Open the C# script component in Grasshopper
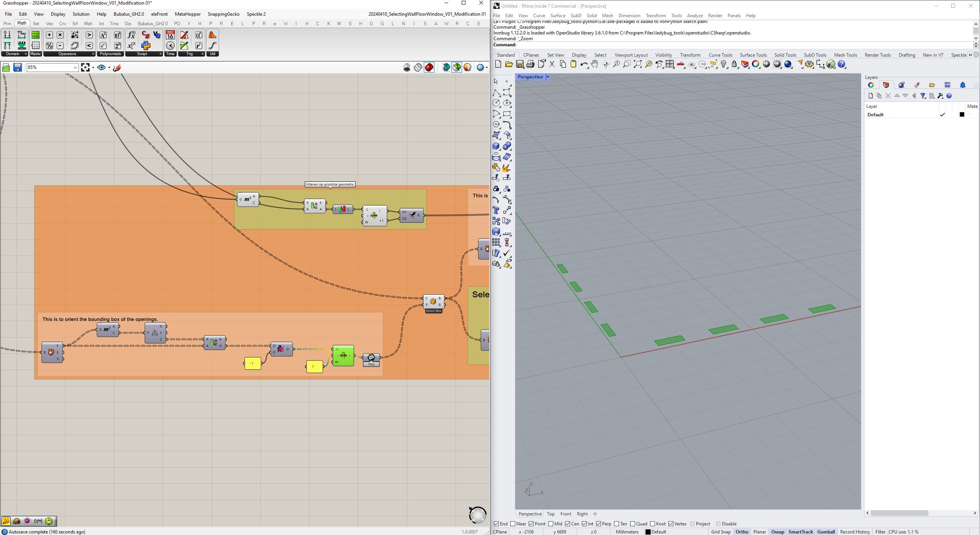The height and width of the screenshot is (535, 980). click(x=145, y=35)
